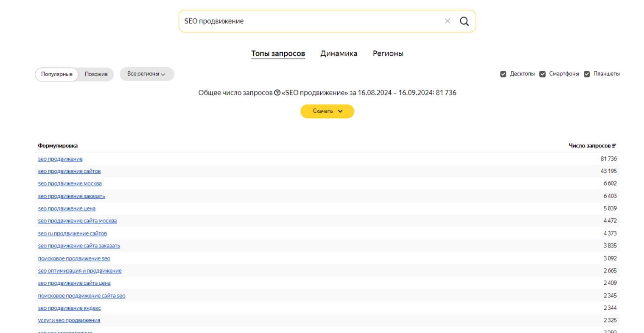
Task: Select the Топы запросов tab
Action: 278,54
